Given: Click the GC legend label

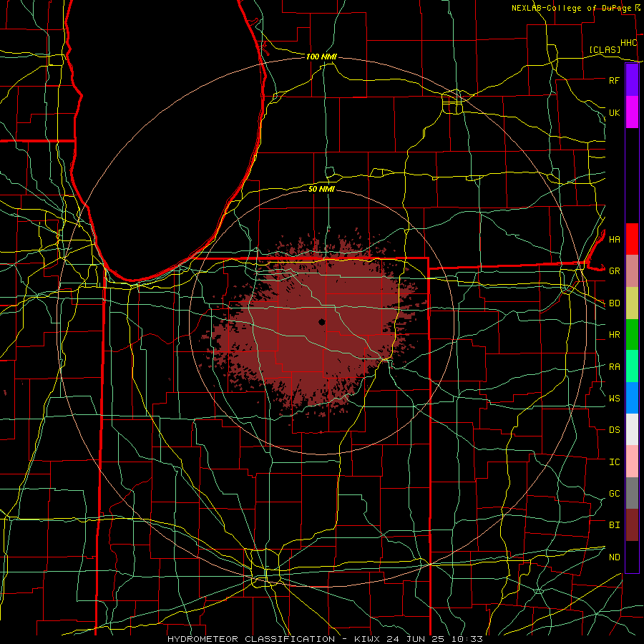Looking at the screenshot, I should pyautogui.click(x=614, y=494).
